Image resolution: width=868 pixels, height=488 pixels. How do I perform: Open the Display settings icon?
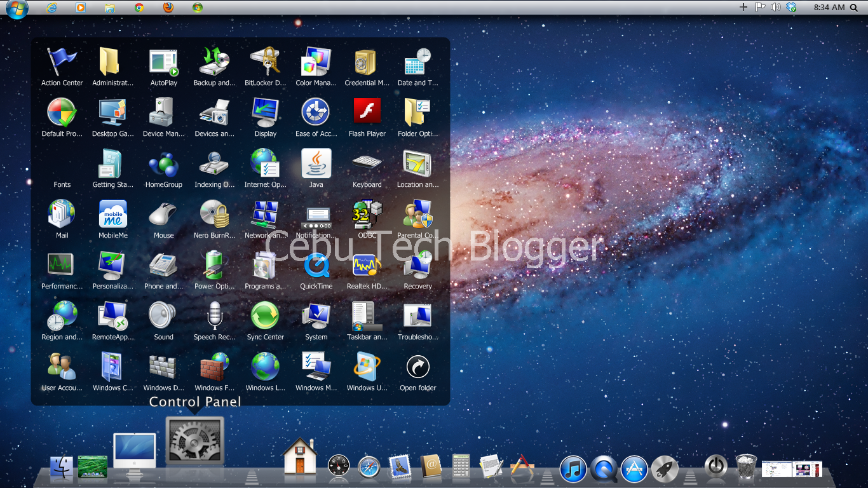[x=266, y=112]
